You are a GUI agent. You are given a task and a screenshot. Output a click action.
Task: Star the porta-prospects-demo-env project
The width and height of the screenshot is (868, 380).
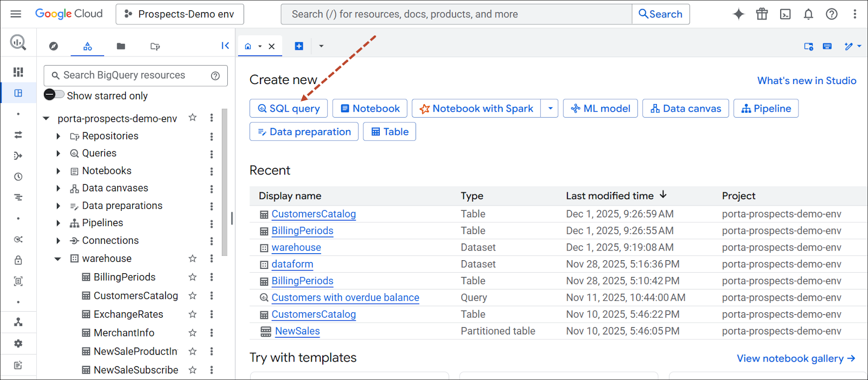point(193,118)
